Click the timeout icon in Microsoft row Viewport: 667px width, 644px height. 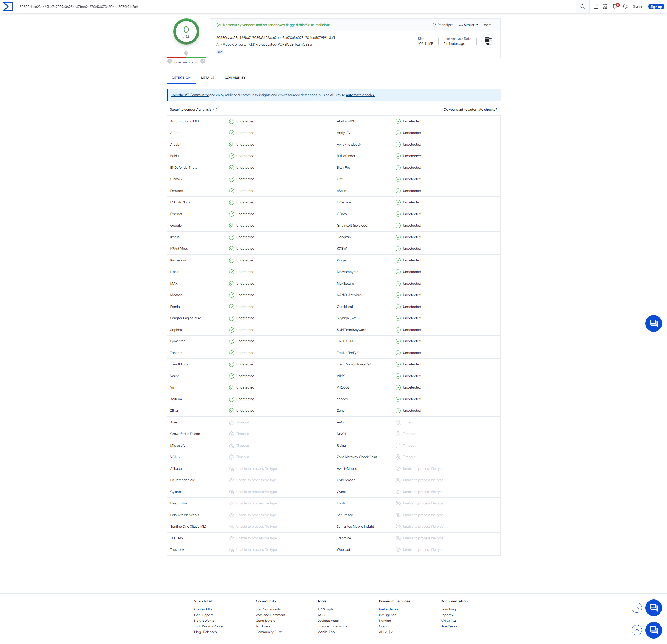(x=231, y=445)
